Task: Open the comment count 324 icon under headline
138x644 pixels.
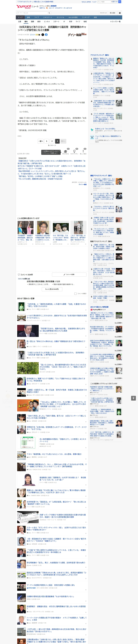Action: [33, 35]
